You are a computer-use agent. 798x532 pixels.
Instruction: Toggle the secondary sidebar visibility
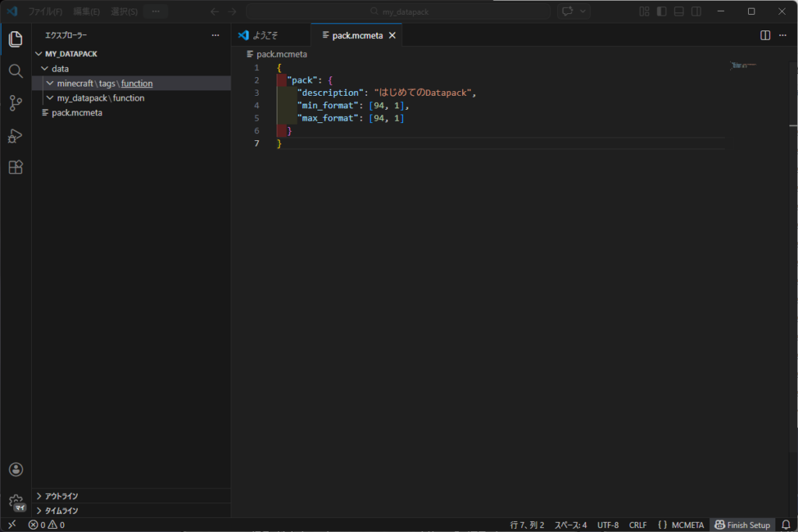[x=696, y=11]
